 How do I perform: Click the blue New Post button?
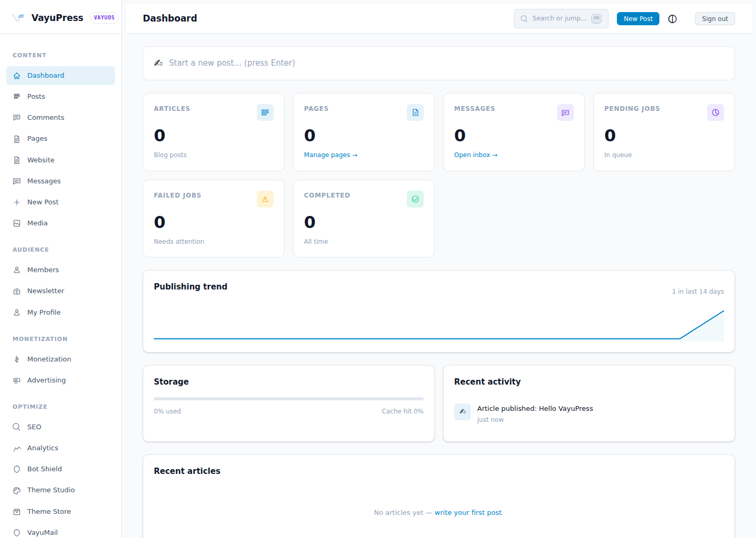click(x=638, y=19)
